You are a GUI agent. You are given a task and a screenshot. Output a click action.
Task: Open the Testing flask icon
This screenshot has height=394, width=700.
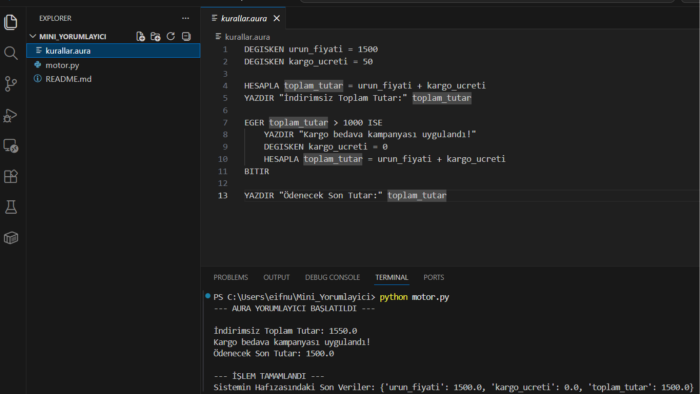point(11,207)
